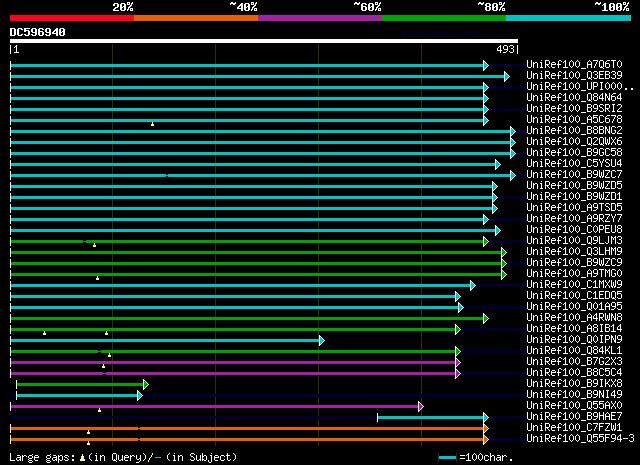Click the 493 end position label
Image resolution: width=640 pixels, height=465 pixels.
pyautogui.click(x=505, y=49)
